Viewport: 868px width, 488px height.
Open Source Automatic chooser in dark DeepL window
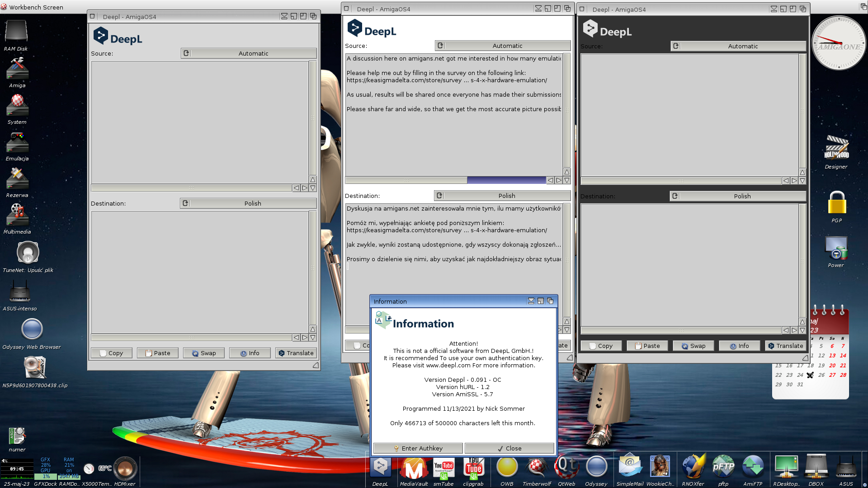(x=738, y=46)
